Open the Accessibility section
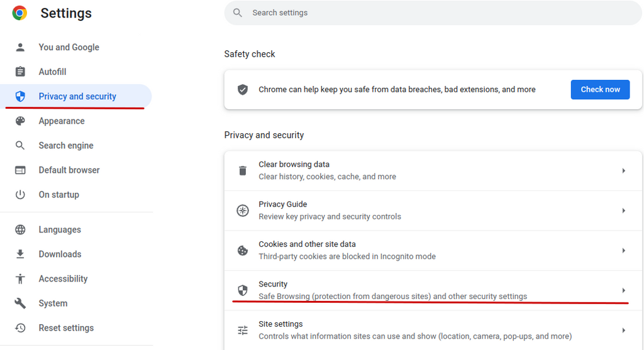Screen dimensions: 644x350 coord(76,279)
